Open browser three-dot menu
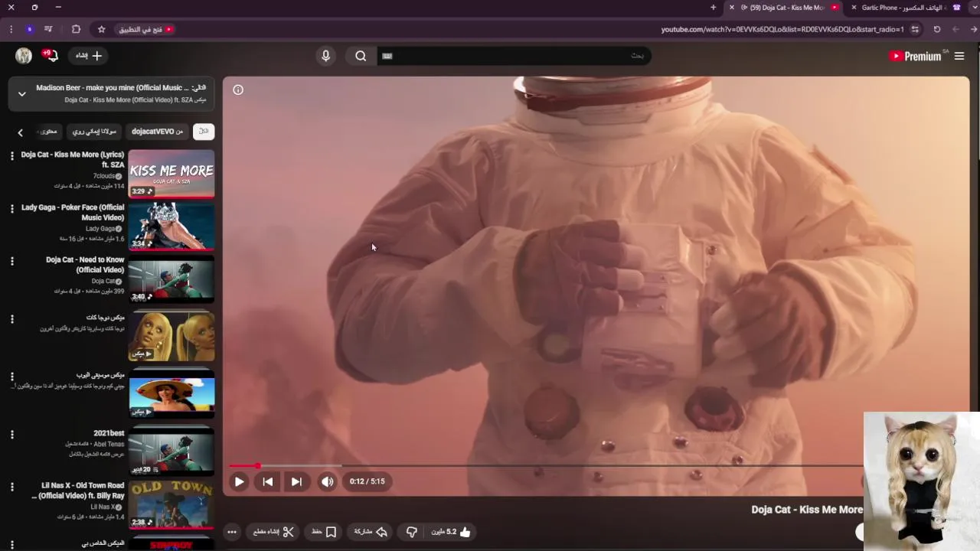The width and height of the screenshot is (980, 551). pos(11,29)
